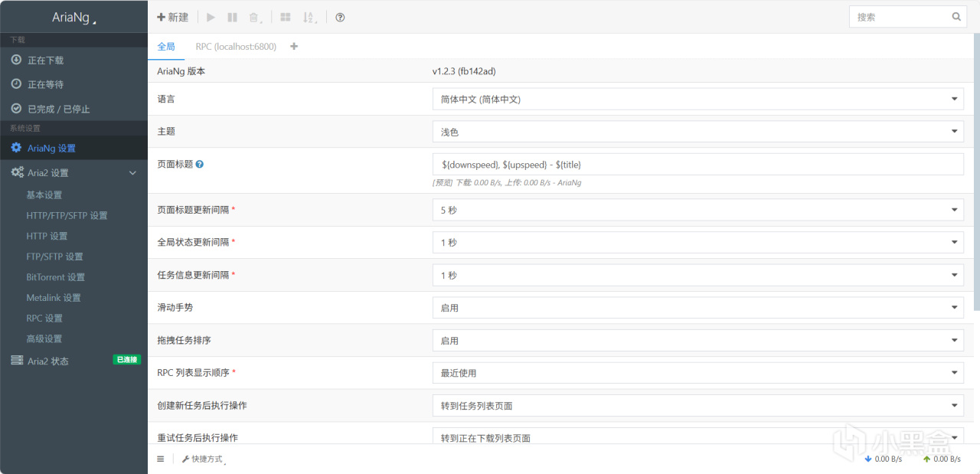Open the 语言 language dropdown
The width and height of the screenshot is (980, 474).
coord(698,99)
